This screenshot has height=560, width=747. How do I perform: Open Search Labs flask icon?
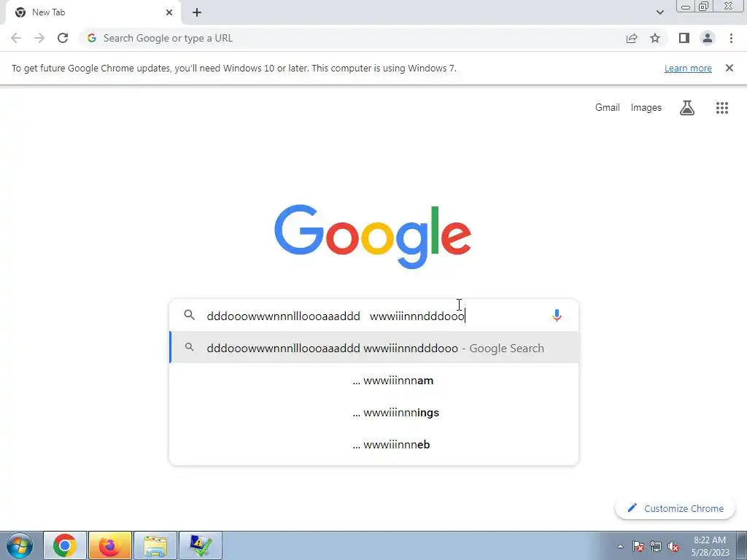tap(687, 108)
